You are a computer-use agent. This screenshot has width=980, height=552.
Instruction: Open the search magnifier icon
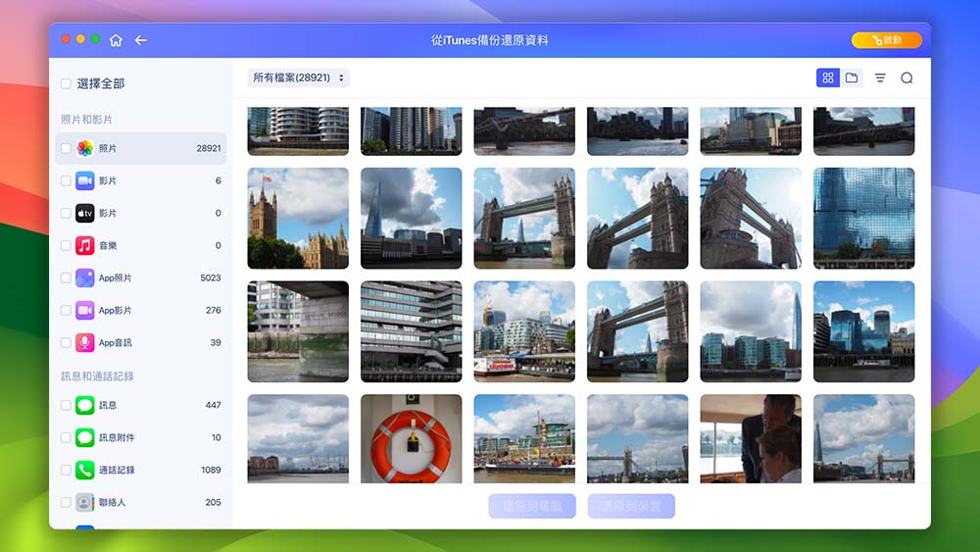point(906,77)
